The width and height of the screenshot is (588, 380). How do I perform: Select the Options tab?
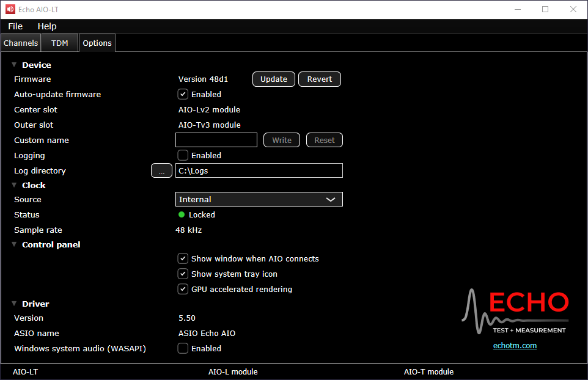[97, 43]
